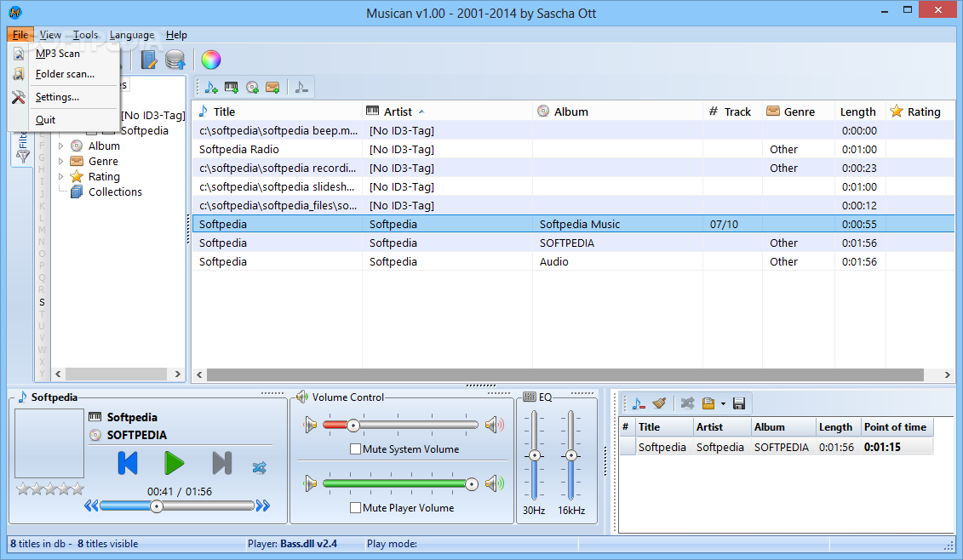963x560 pixels.
Task: Click the add artist keyboard icon
Action: pyautogui.click(x=232, y=87)
